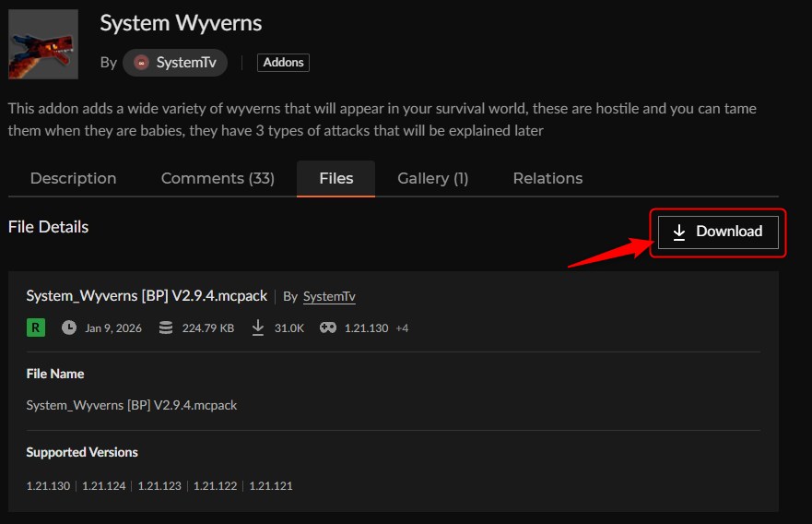The width and height of the screenshot is (812, 524).
Task: Click the clock icon beside Jan 9, 2026
Action: (69, 327)
